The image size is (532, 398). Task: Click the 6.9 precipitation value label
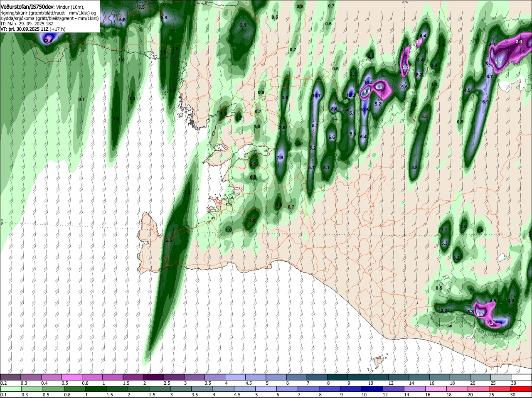pos(485,102)
